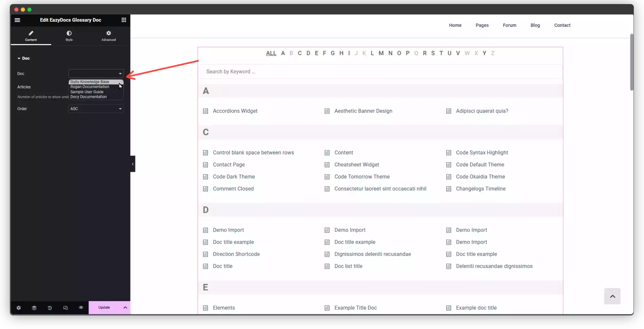The image size is (644, 329).
Task: Click the scroll-to-top arrow button
Action: pos(612,296)
